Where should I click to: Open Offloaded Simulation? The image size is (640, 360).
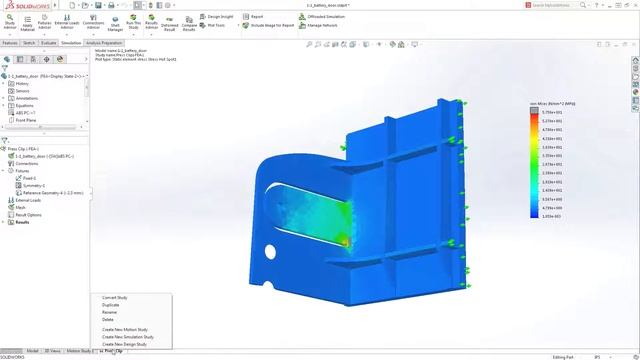[x=322, y=17]
